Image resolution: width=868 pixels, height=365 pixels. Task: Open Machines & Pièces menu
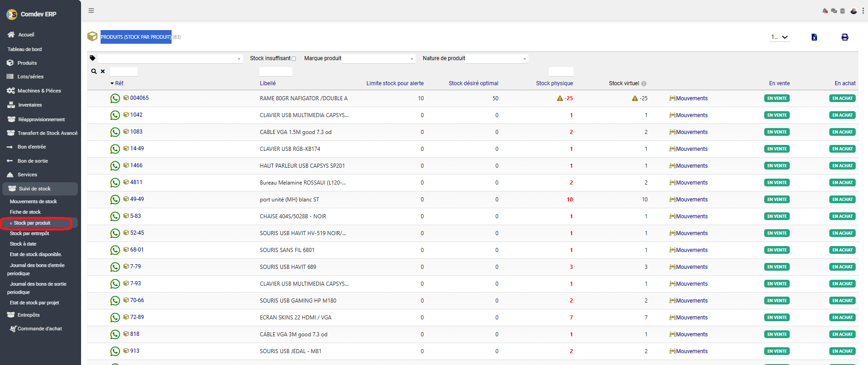(x=39, y=91)
